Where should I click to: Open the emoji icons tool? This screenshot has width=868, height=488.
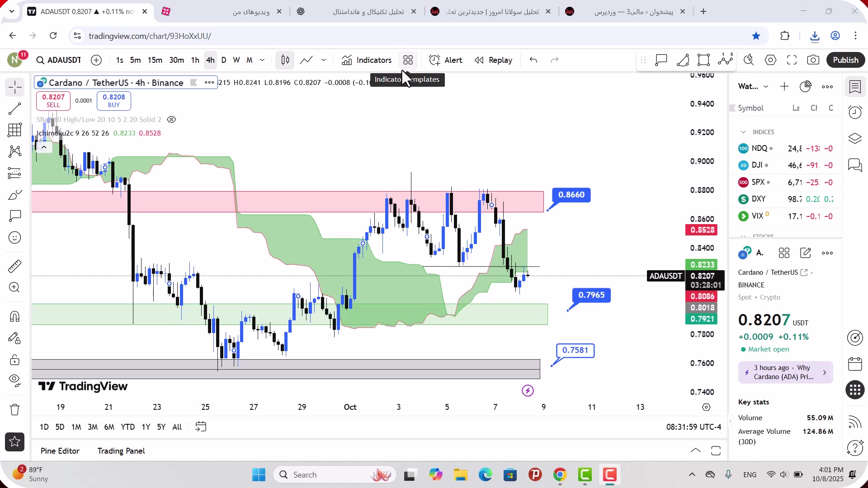[15, 238]
